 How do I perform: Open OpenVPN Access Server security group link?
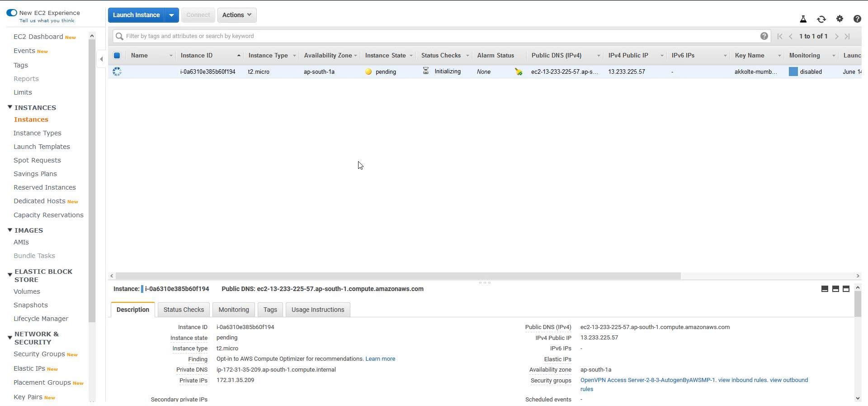click(x=648, y=380)
